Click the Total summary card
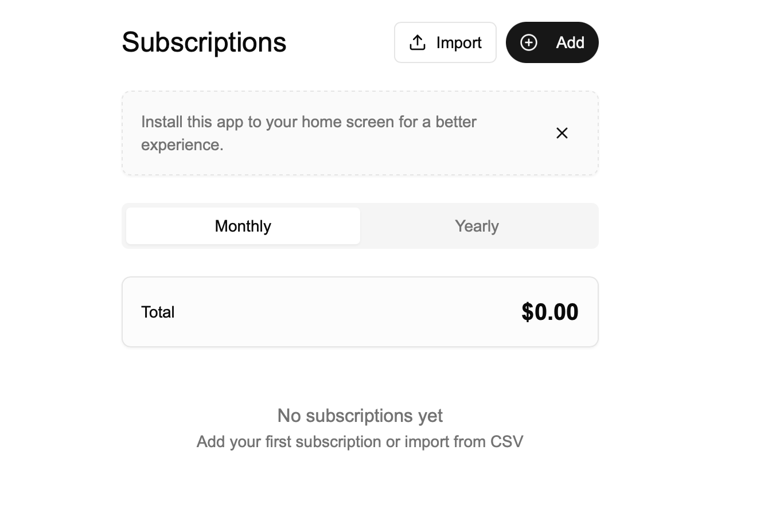Image resolution: width=772 pixels, height=532 pixels. tap(360, 312)
